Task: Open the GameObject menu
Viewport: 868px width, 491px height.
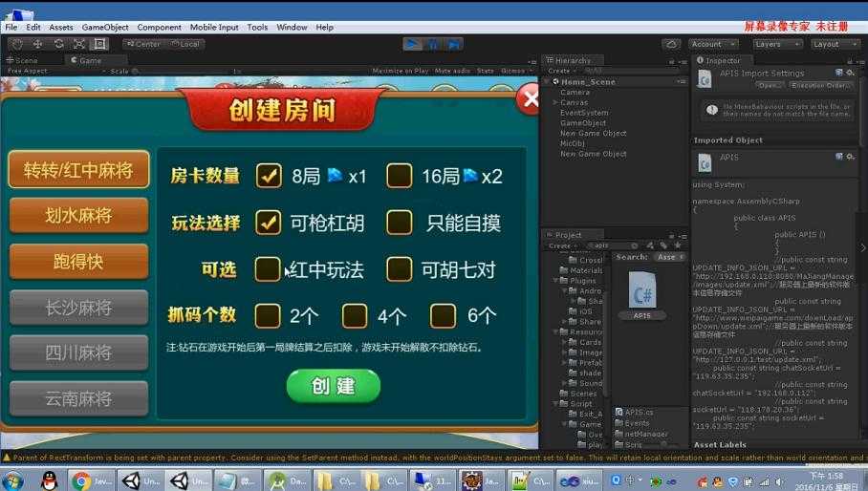Action: point(105,27)
